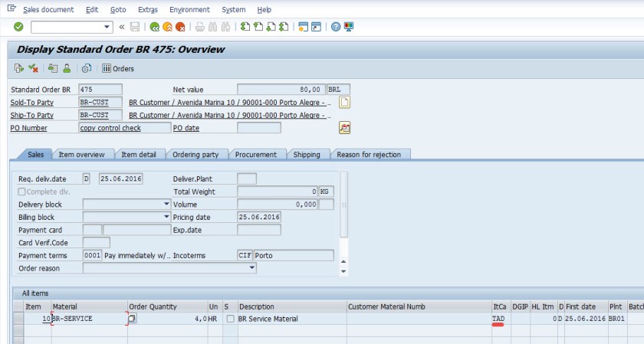Click the Save diskette icon
Viewport: 644px width, 344px height.
[x=135, y=27]
